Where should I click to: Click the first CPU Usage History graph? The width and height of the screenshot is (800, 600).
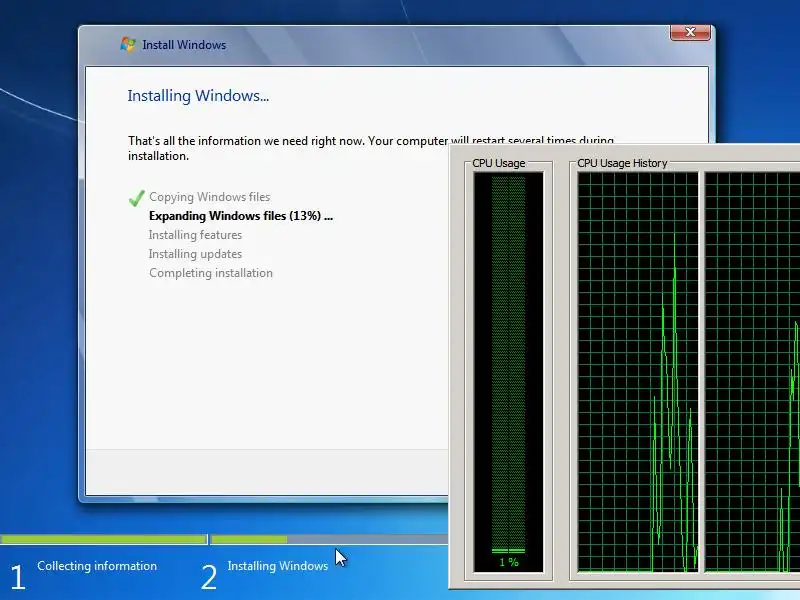pyautogui.click(x=638, y=371)
